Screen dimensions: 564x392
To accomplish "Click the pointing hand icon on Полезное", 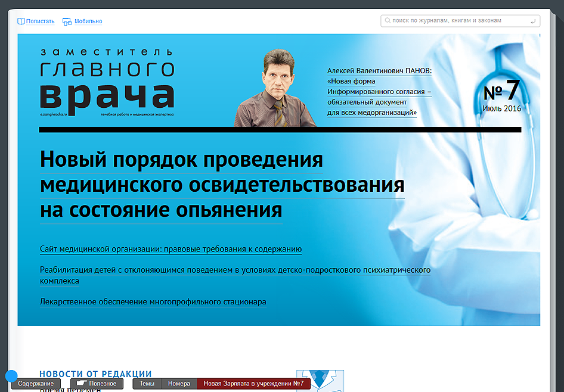I will coord(81,384).
